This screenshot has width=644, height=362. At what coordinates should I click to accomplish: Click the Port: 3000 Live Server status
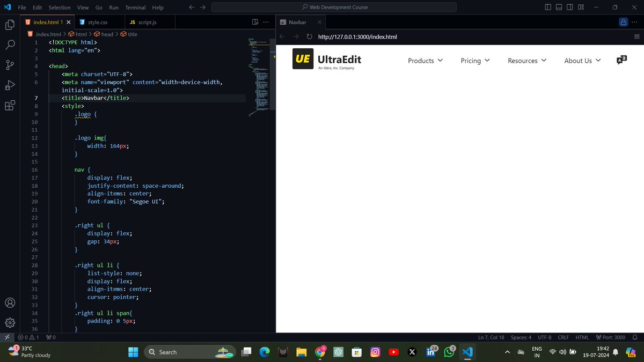tap(610, 337)
